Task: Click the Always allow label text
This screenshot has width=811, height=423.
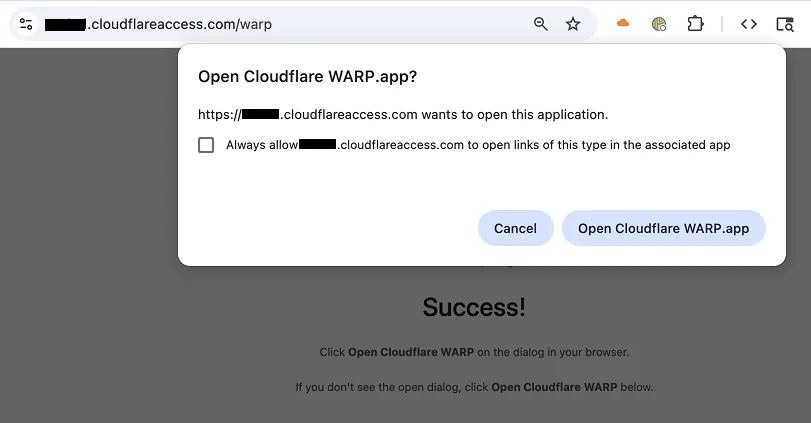Action: click(478, 145)
